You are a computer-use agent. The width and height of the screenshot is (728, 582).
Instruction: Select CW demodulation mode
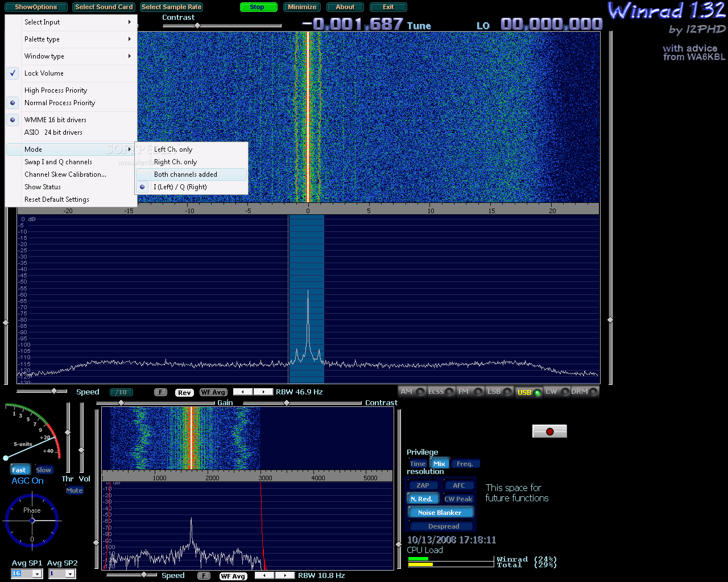557,392
